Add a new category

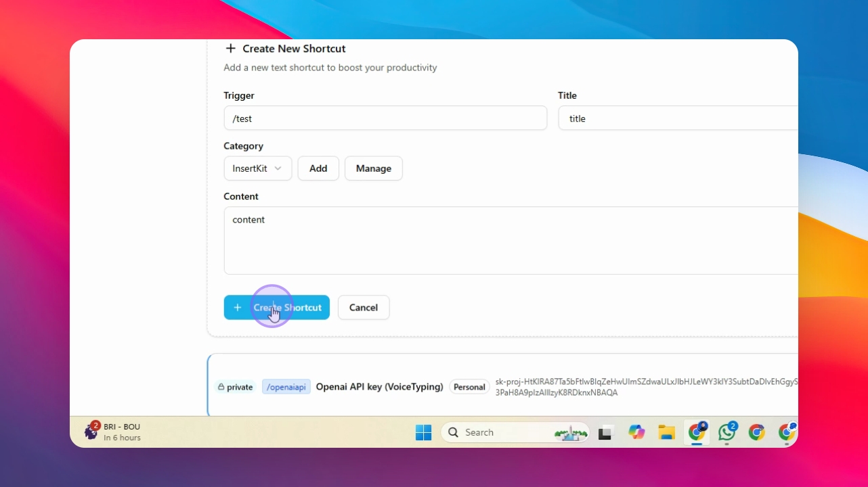coord(318,168)
